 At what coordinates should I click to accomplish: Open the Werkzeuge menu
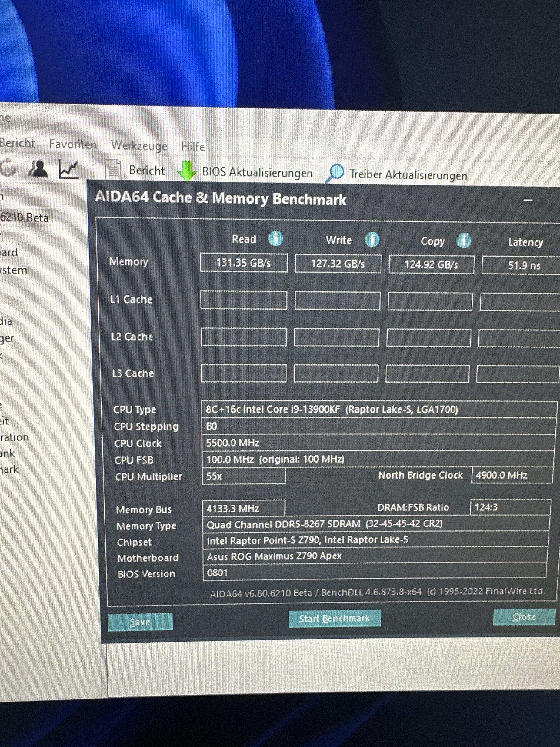(139, 146)
